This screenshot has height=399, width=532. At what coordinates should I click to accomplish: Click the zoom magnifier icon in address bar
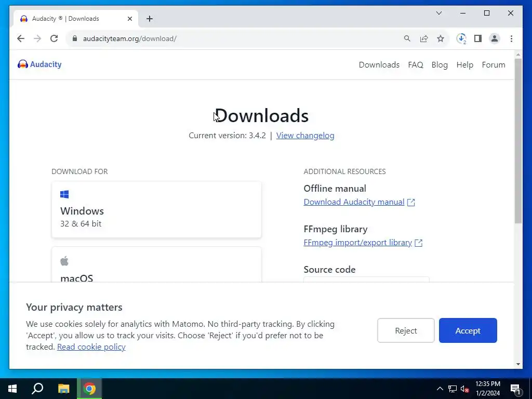(x=407, y=38)
